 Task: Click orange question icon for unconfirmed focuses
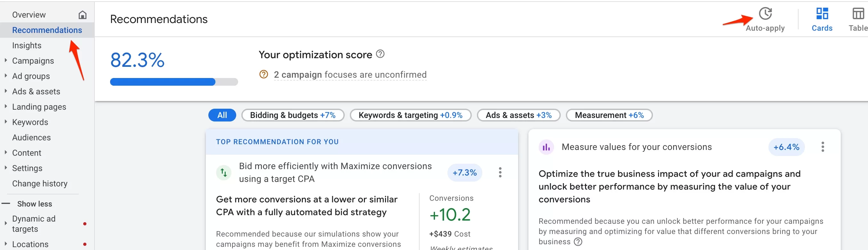click(263, 74)
